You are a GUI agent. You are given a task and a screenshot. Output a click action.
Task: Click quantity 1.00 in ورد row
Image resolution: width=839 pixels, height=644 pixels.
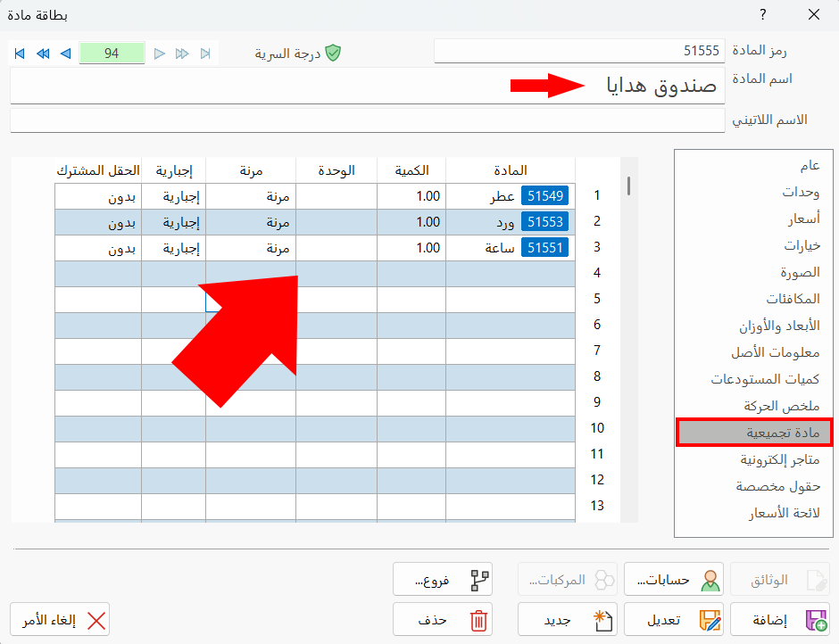[411, 222]
